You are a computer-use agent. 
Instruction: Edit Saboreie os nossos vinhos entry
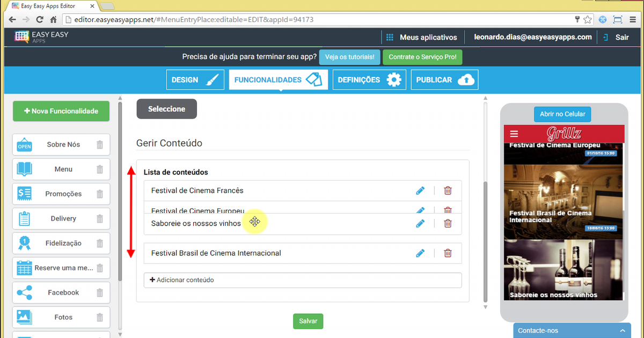[420, 223]
